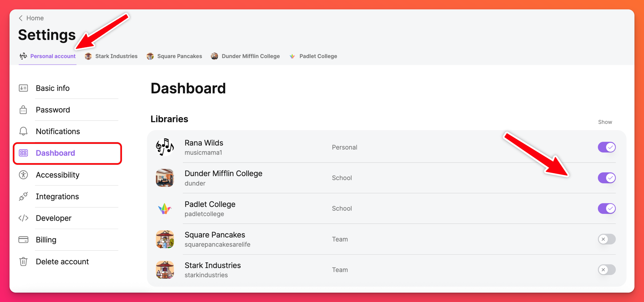Click the Basic info card icon
The height and width of the screenshot is (302, 644).
click(x=23, y=88)
